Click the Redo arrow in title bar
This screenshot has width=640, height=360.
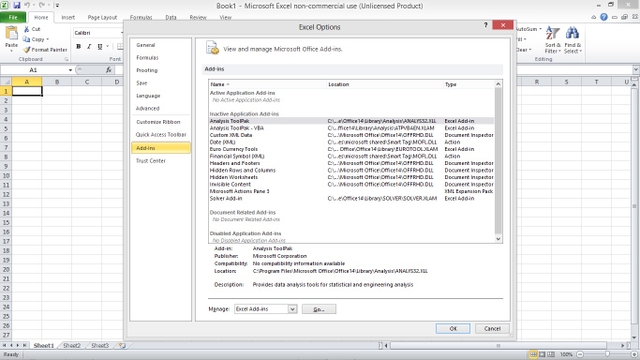pos(42,5)
